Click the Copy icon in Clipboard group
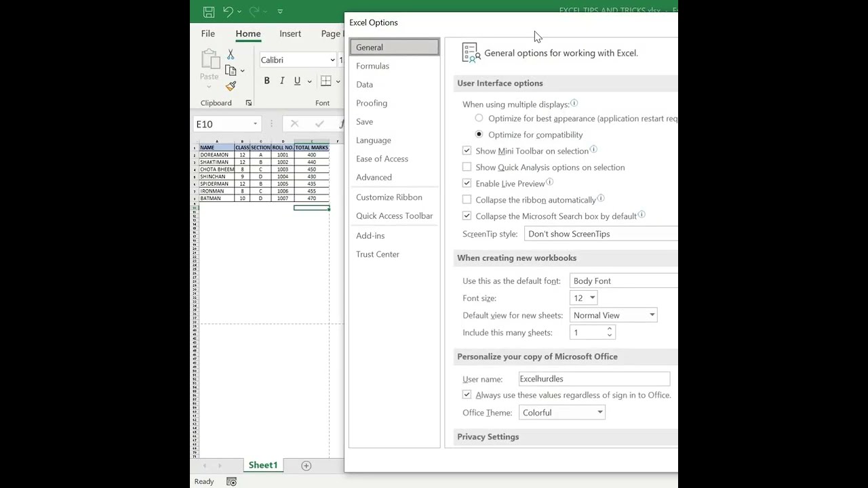 coord(231,70)
